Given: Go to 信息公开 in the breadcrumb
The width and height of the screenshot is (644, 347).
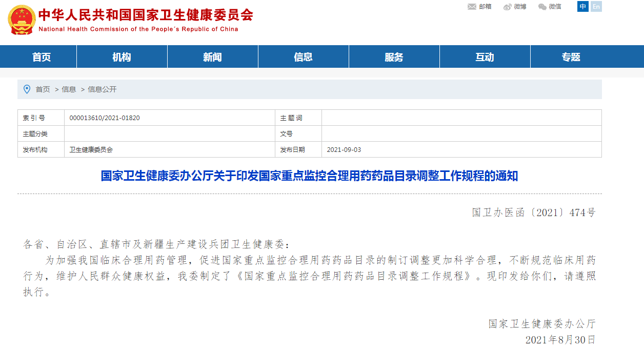Looking at the screenshot, I should (x=102, y=89).
